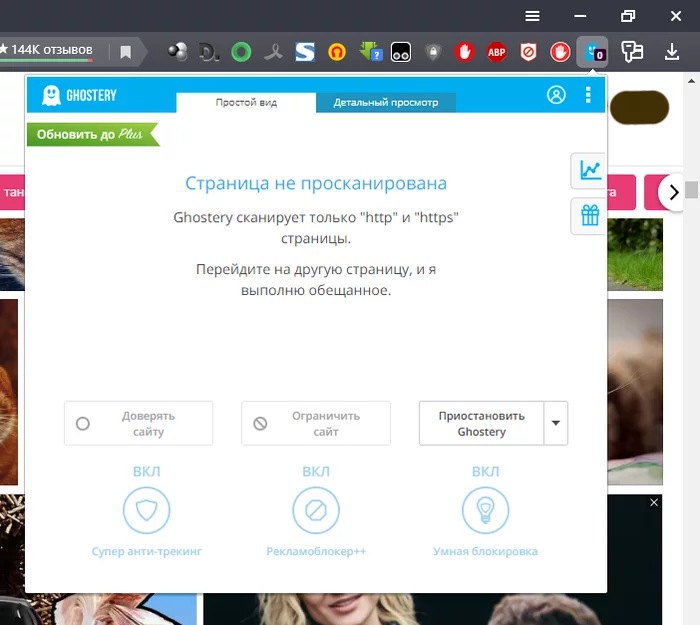Click the orange headphones extension icon
Viewport: 700px width, 625px height.
(337, 52)
